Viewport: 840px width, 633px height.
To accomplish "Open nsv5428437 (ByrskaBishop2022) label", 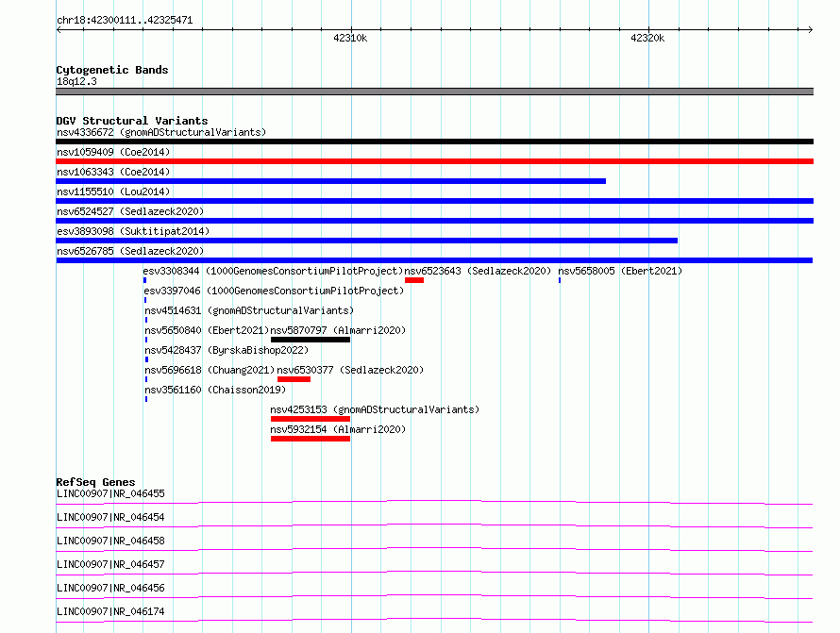I will click(227, 350).
